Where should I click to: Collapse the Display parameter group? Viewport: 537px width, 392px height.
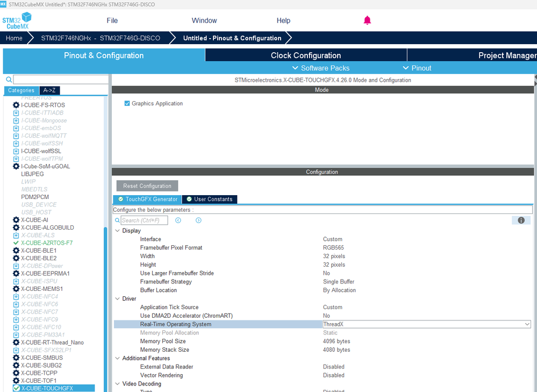point(118,231)
